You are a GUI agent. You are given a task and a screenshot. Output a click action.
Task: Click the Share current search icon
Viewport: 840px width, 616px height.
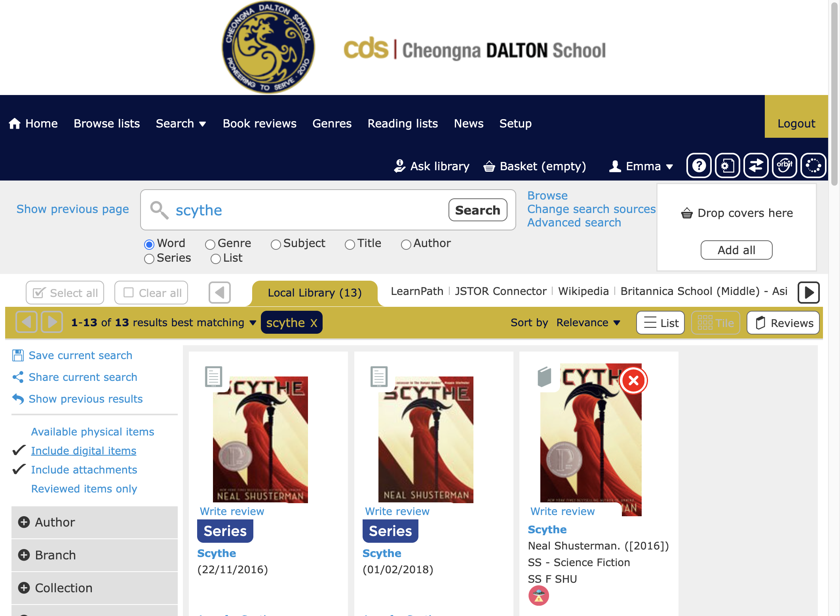click(x=18, y=377)
